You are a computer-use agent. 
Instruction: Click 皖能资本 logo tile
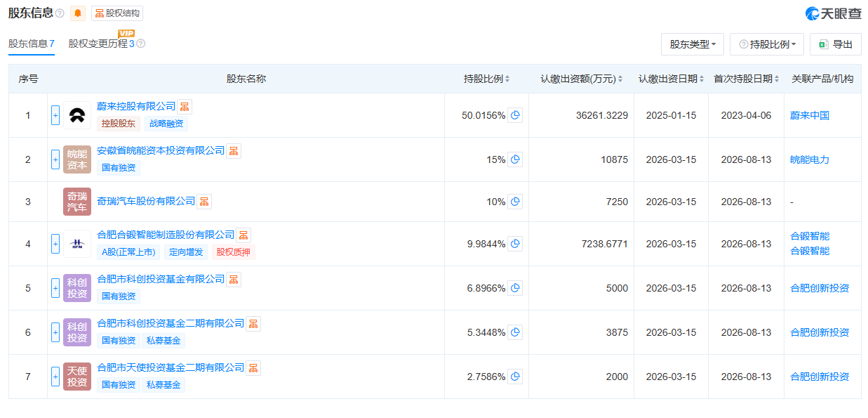[x=77, y=159]
